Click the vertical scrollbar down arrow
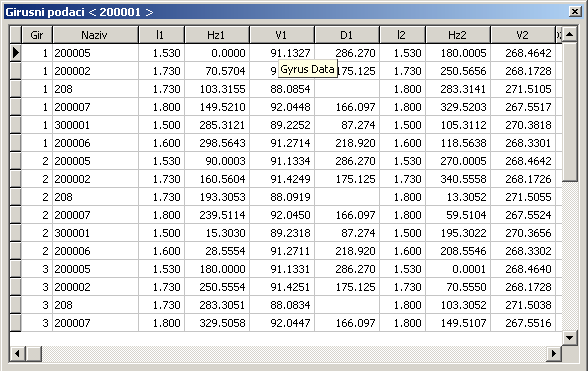Image resolution: width=588 pixels, height=371 pixels. 569,338
